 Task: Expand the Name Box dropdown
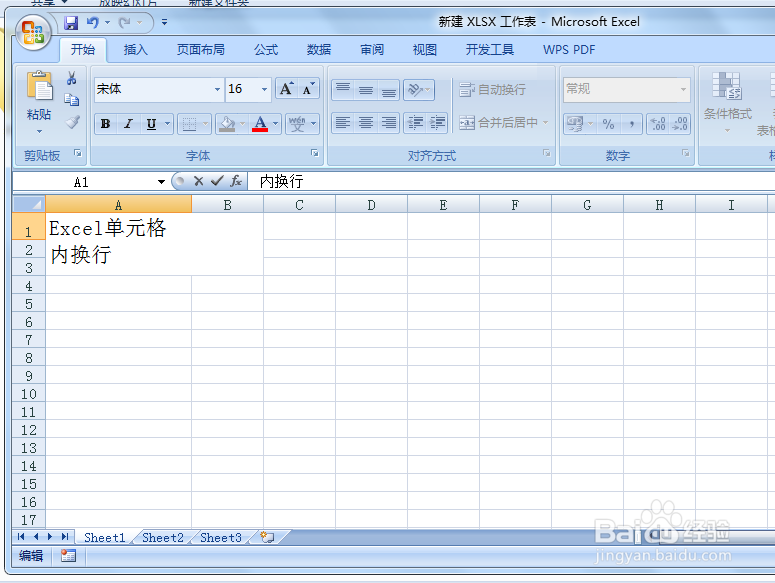(x=161, y=182)
